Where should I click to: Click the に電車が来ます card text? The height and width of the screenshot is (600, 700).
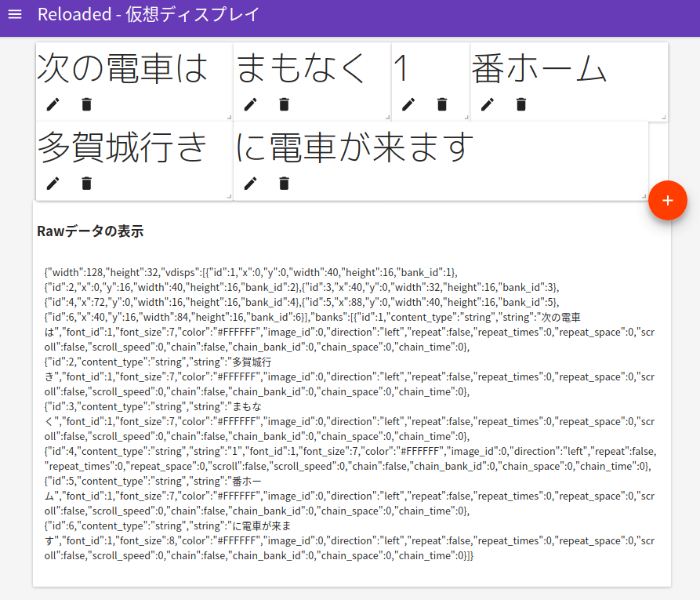pyautogui.click(x=354, y=147)
